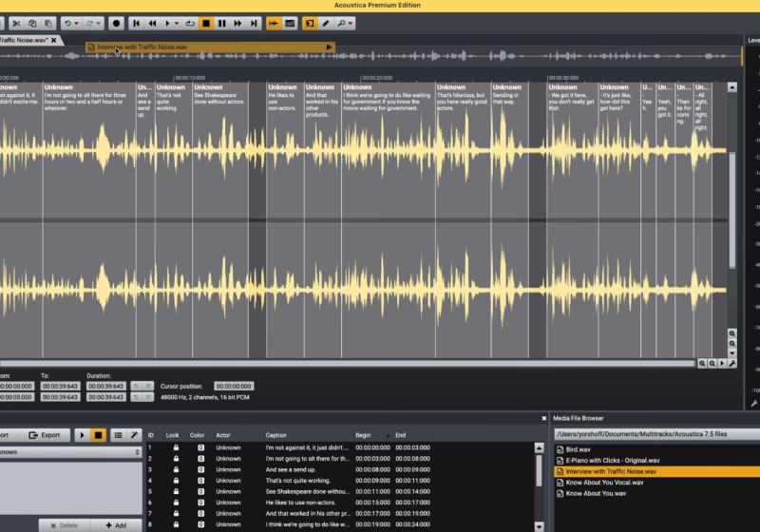Click the Rewind transport icon
This screenshot has height=532, width=760.
point(152,23)
